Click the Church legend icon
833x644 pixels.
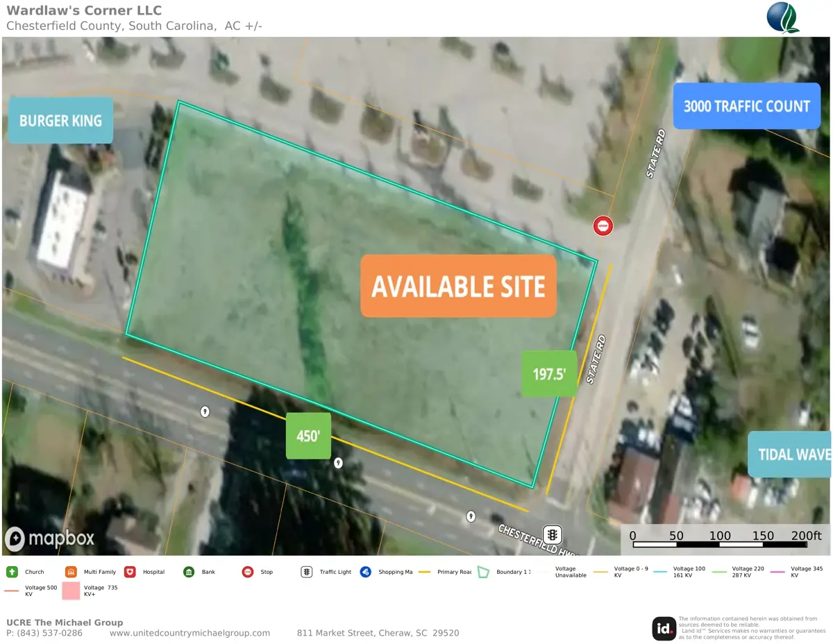[x=12, y=572]
